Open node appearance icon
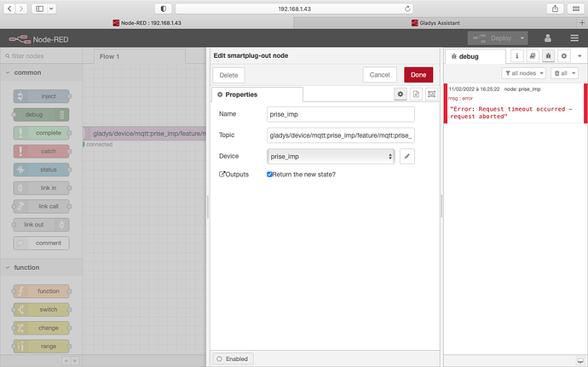The image size is (588, 367). coord(431,95)
